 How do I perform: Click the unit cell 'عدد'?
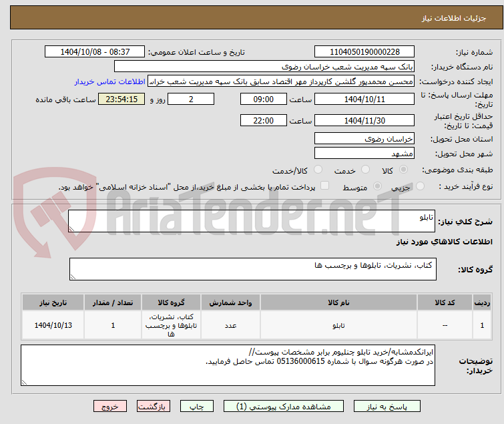coord(230,325)
